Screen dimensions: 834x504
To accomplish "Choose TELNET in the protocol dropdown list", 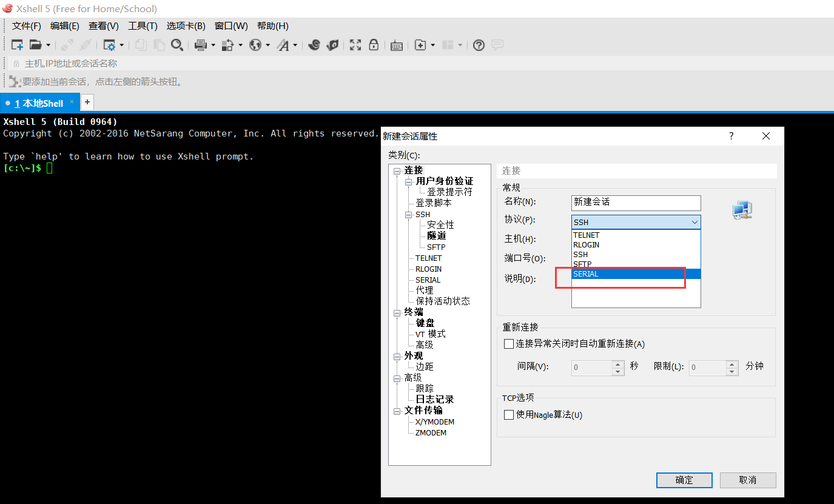I will (636, 235).
